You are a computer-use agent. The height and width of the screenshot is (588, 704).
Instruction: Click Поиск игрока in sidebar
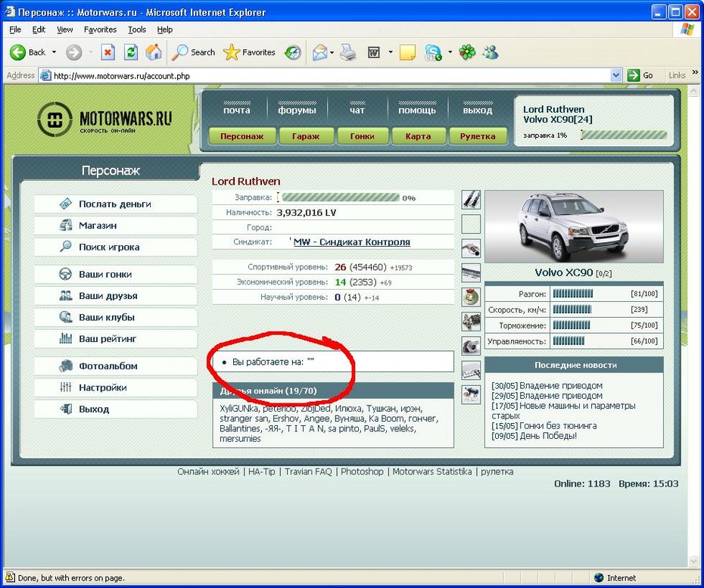click(116, 247)
